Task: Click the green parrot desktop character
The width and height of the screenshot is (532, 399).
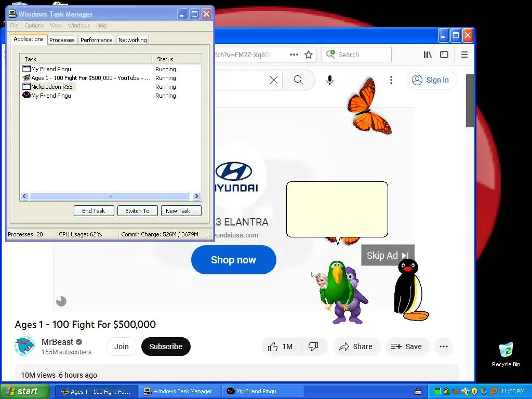Action: click(x=337, y=286)
